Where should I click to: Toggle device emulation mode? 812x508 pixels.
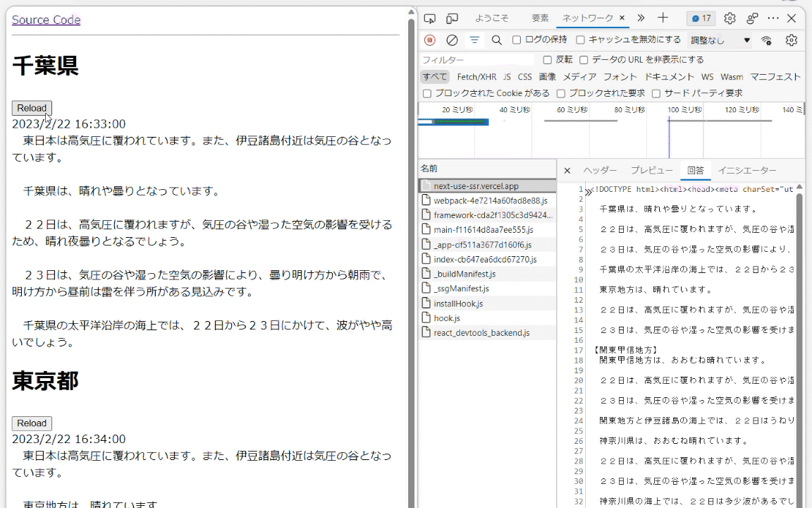pyautogui.click(x=452, y=18)
